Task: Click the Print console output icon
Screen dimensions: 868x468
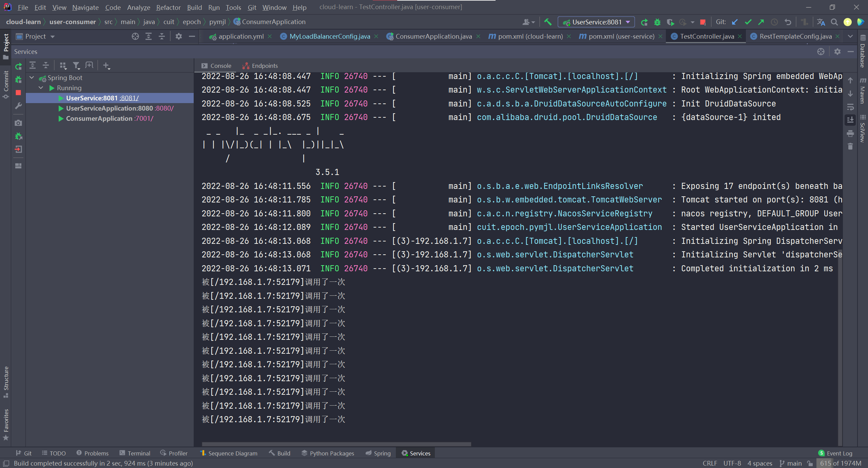Action: coord(850,133)
